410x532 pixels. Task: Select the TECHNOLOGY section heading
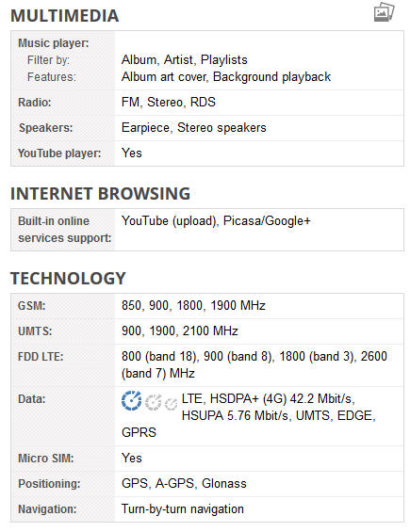68,279
